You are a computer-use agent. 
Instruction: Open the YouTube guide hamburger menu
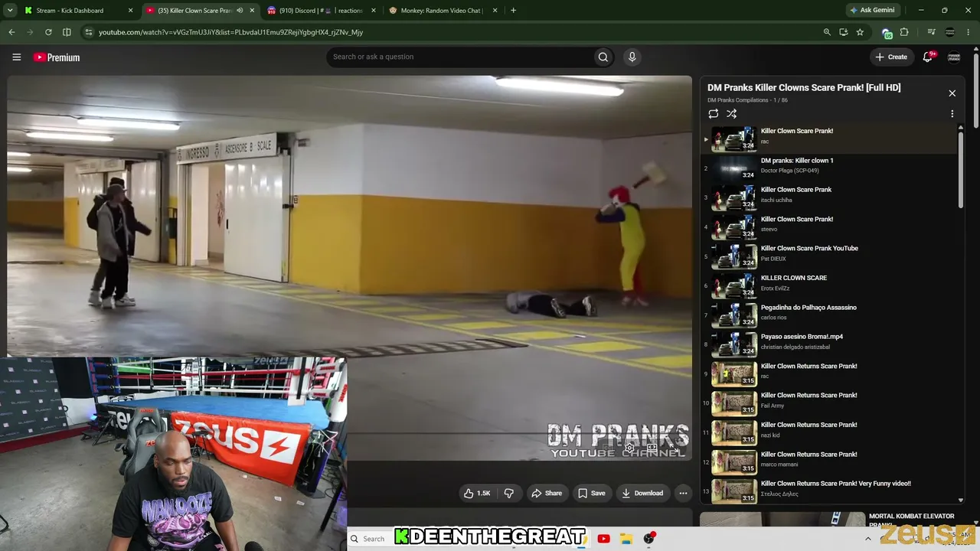pyautogui.click(x=16, y=57)
